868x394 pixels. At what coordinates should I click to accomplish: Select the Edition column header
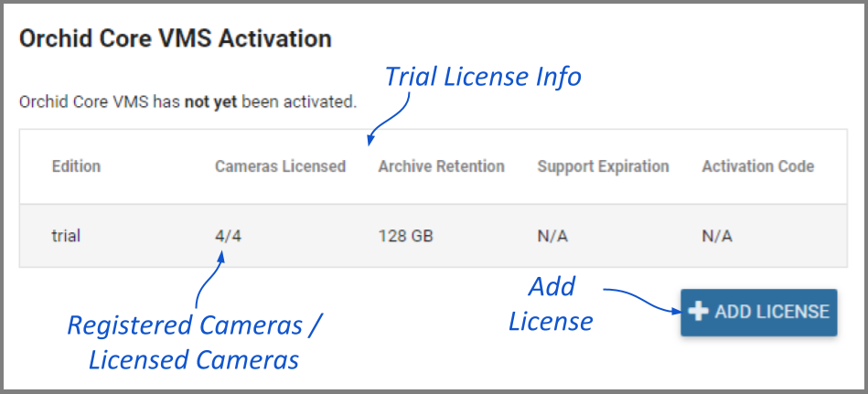[x=76, y=166]
